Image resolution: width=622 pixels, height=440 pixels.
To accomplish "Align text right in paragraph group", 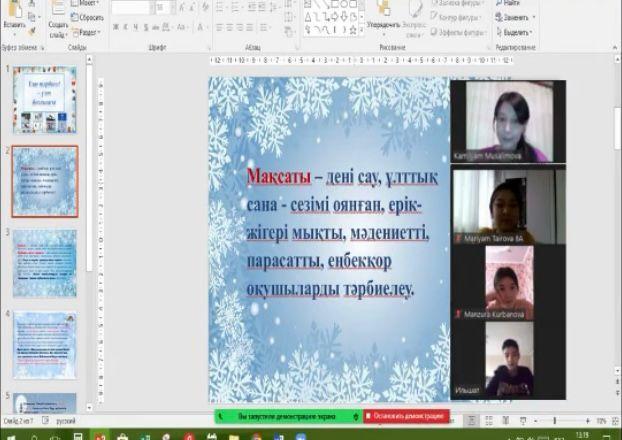I will 240,27.
